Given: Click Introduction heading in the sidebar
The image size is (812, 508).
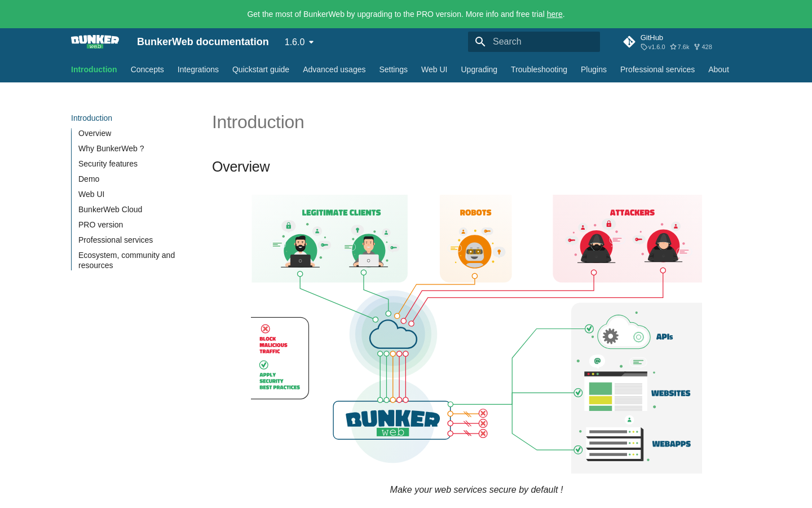Looking at the screenshot, I should 91,118.
